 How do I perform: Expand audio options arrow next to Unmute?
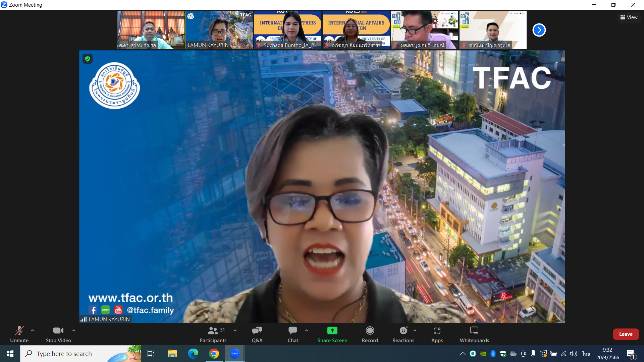33,330
